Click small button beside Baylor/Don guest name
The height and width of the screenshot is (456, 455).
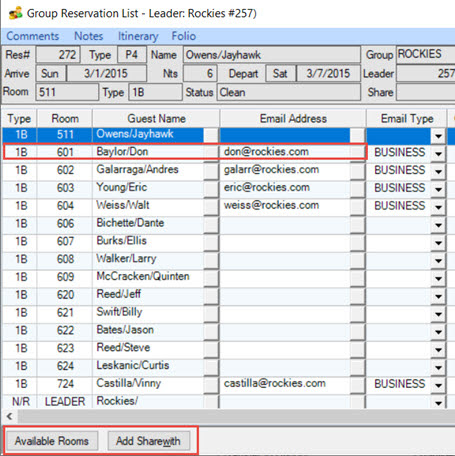[x=211, y=152]
